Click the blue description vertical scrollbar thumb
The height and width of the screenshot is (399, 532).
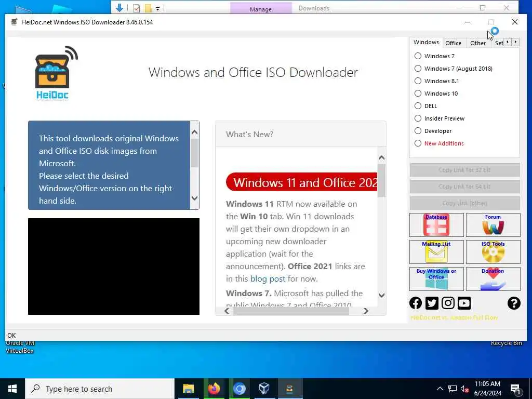coord(194,153)
